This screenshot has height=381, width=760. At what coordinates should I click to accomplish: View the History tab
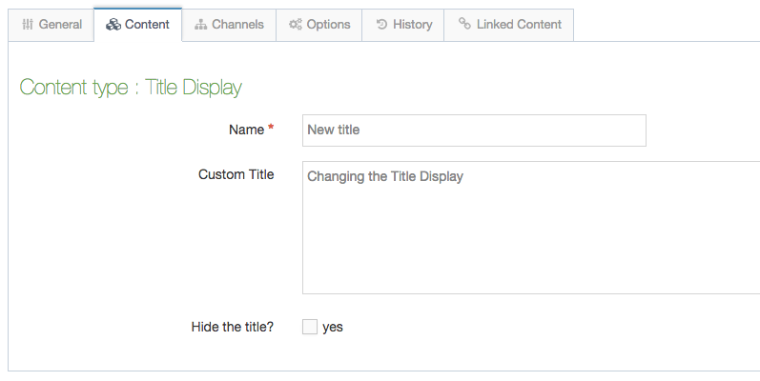tap(403, 25)
